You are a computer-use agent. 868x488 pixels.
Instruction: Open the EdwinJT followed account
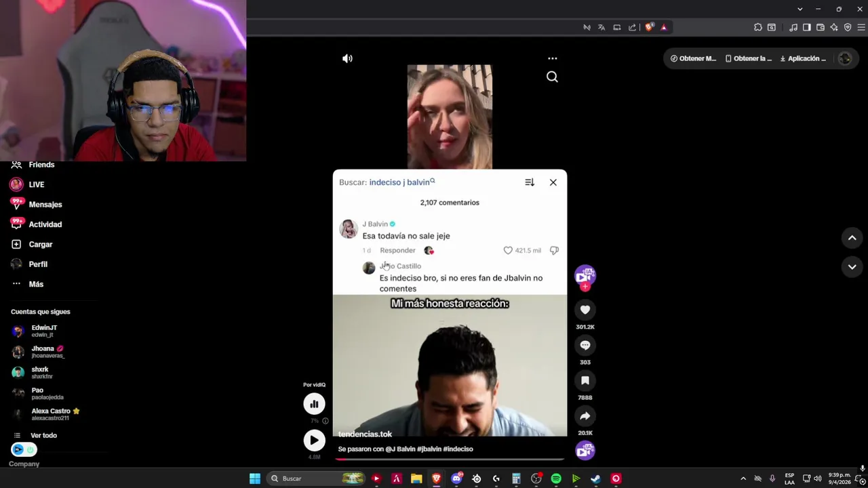(x=44, y=331)
